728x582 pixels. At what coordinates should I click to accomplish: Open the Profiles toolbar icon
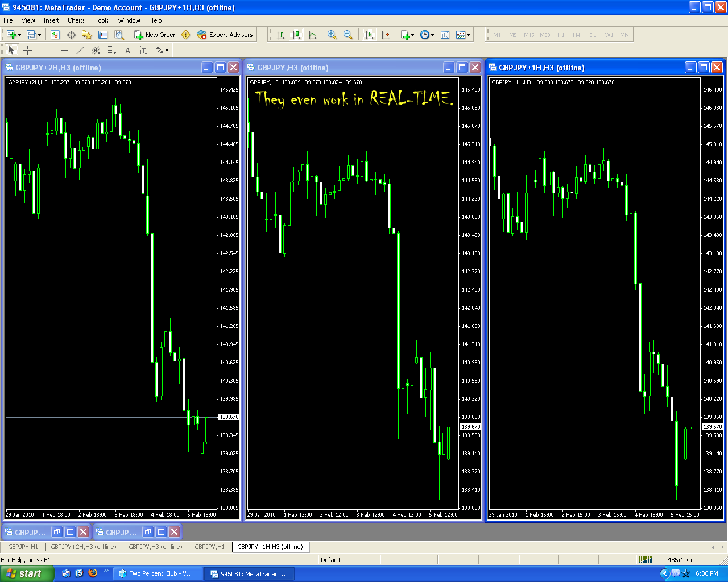pyautogui.click(x=31, y=35)
